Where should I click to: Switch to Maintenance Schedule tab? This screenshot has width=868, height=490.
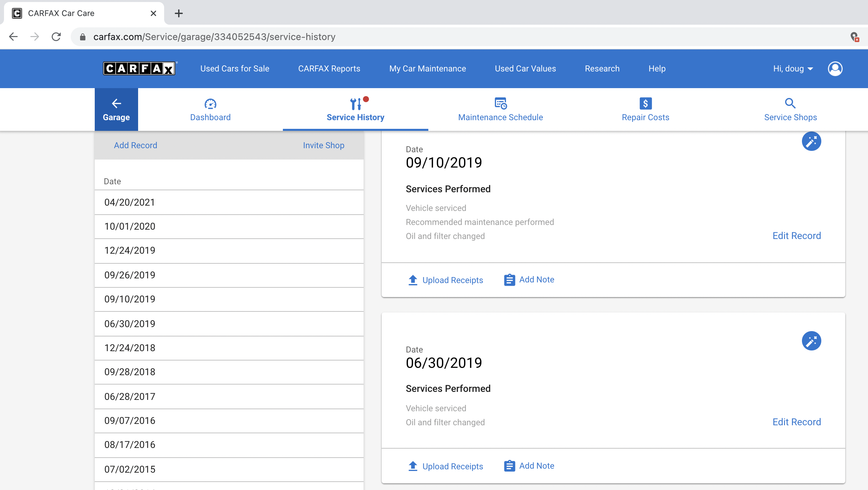coord(500,109)
